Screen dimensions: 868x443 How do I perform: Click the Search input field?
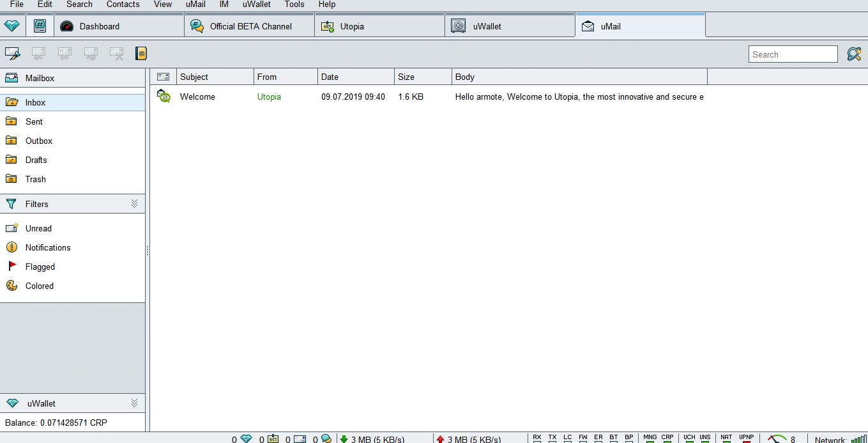coord(793,54)
